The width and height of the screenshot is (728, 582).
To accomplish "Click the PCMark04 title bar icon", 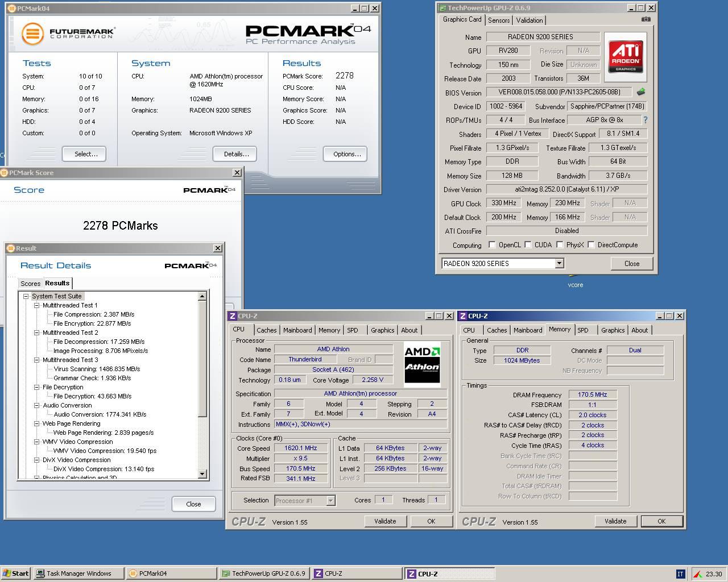I will pyautogui.click(x=12, y=9).
